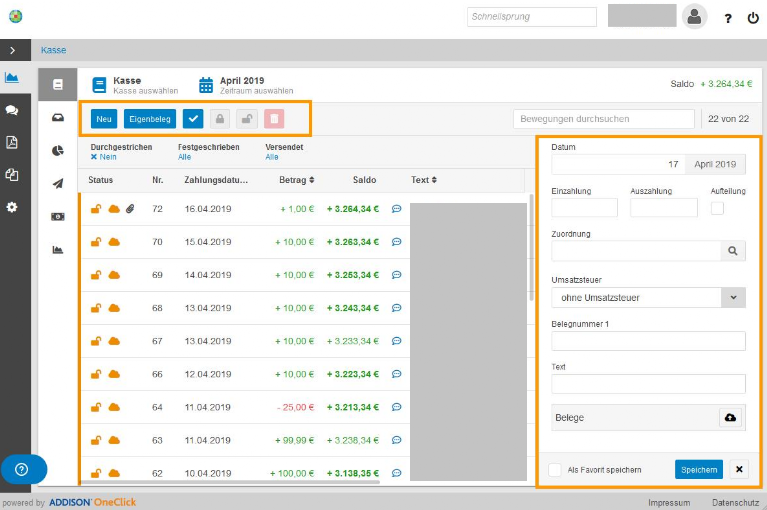Click the paperclip attachment on entry 72
This screenshot has width=767, height=510.
tap(130, 208)
